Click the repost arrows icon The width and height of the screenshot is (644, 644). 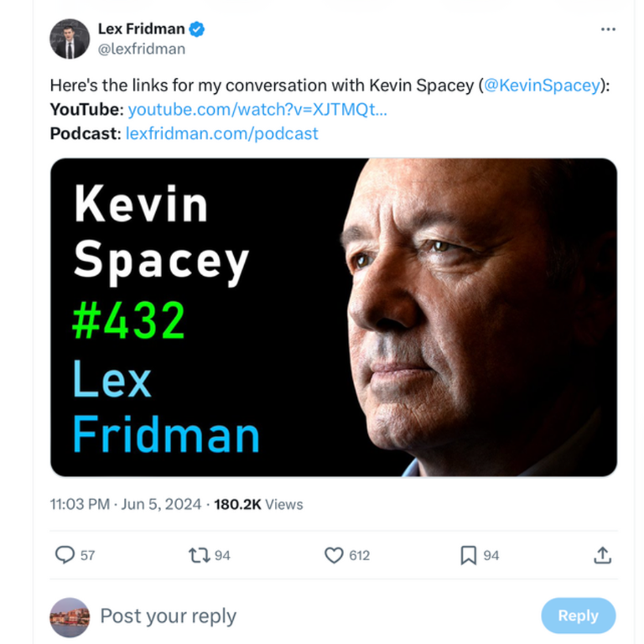[x=200, y=555]
